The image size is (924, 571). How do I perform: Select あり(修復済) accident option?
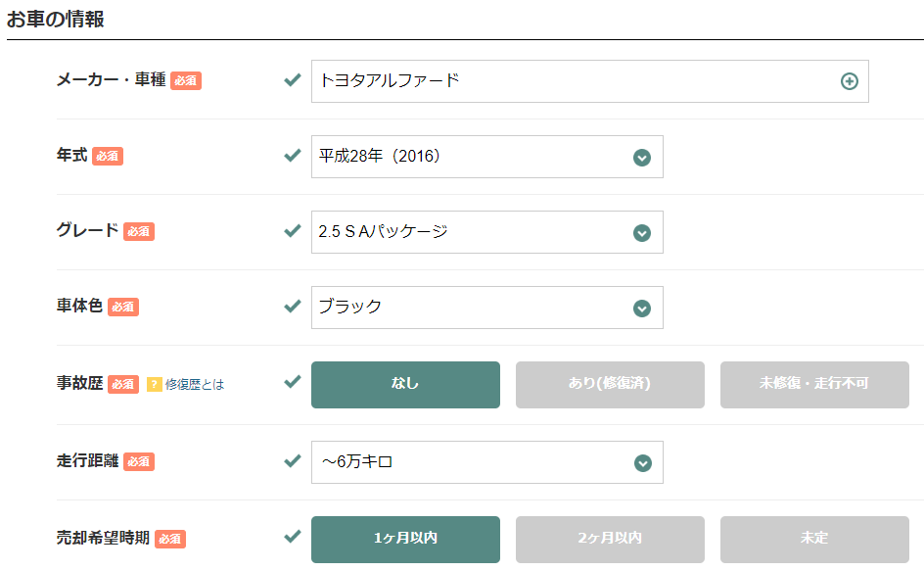pyautogui.click(x=610, y=384)
